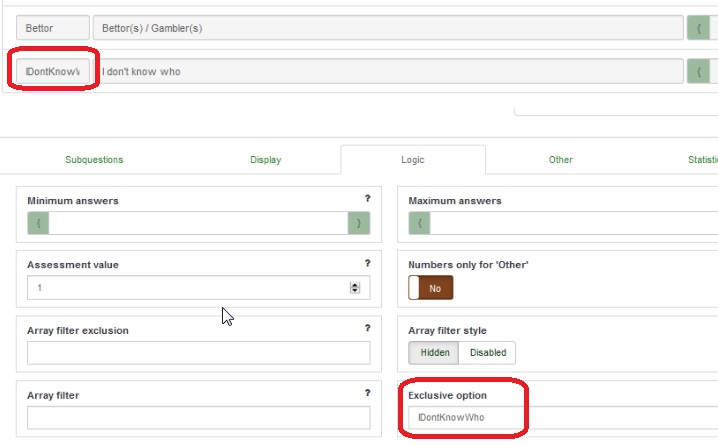Click the closing brace icon in Minimum answers
This screenshot has width=718, height=445.
pyautogui.click(x=358, y=224)
